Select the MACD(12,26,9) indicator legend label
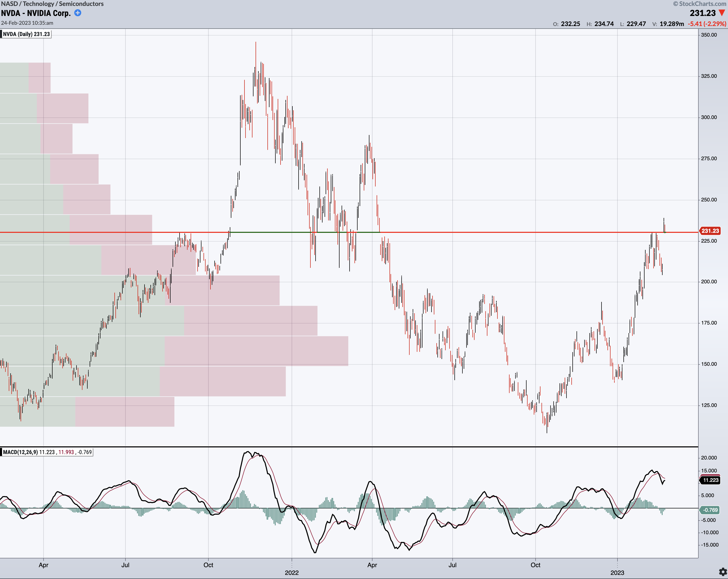The width and height of the screenshot is (728, 579). click(x=47, y=452)
